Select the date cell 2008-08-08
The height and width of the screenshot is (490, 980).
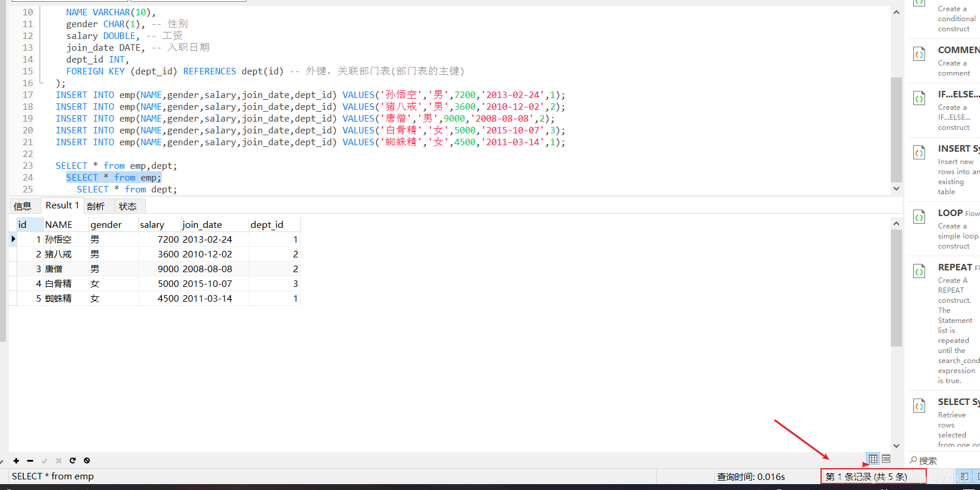coord(214,269)
